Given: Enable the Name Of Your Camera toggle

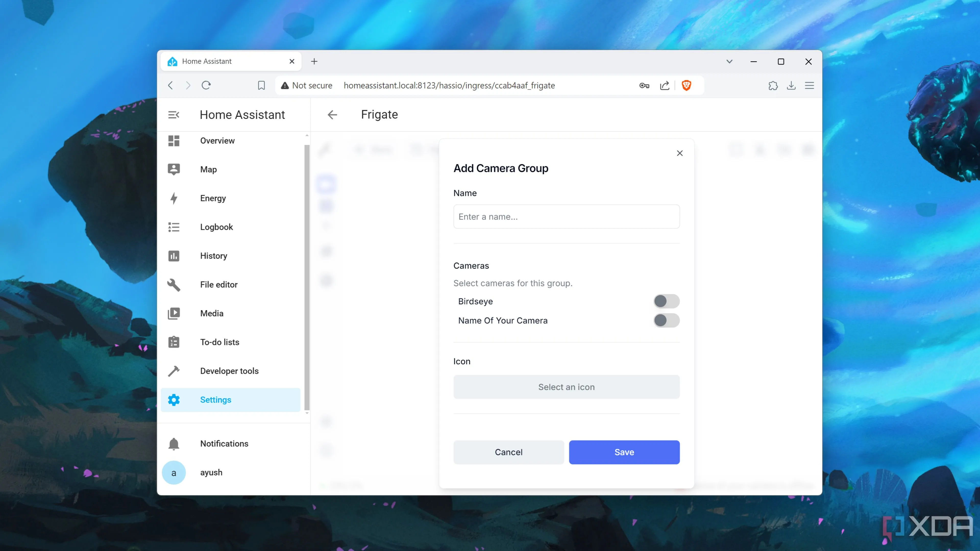Looking at the screenshot, I should (666, 320).
